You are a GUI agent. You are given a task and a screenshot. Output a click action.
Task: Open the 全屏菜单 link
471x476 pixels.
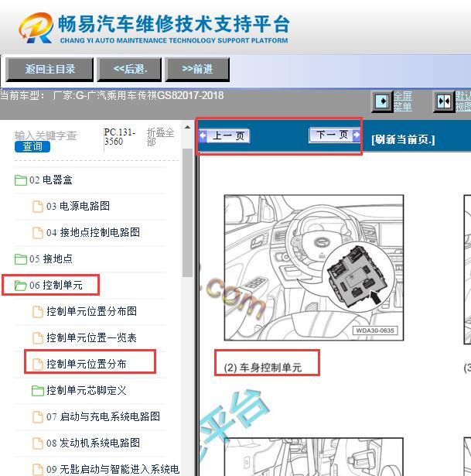(403, 101)
